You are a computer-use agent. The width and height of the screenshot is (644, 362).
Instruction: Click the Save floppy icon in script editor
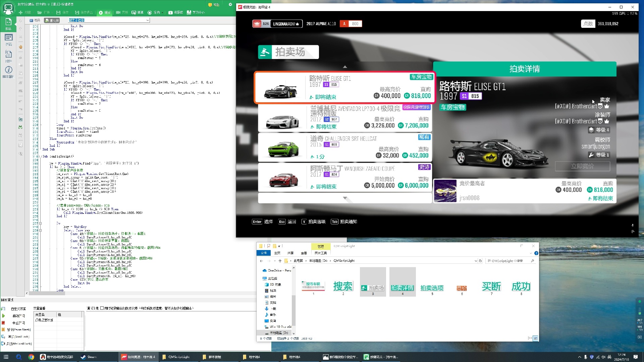click(x=58, y=12)
